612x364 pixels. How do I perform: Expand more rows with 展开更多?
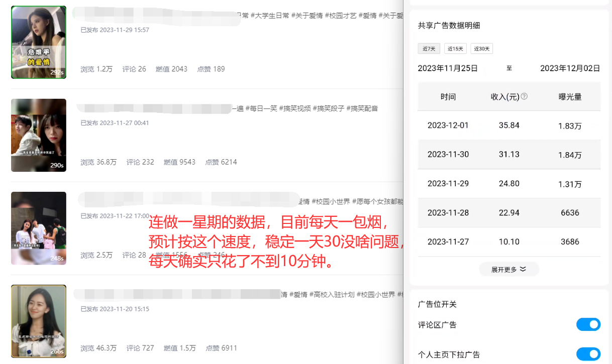click(x=509, y=270)
